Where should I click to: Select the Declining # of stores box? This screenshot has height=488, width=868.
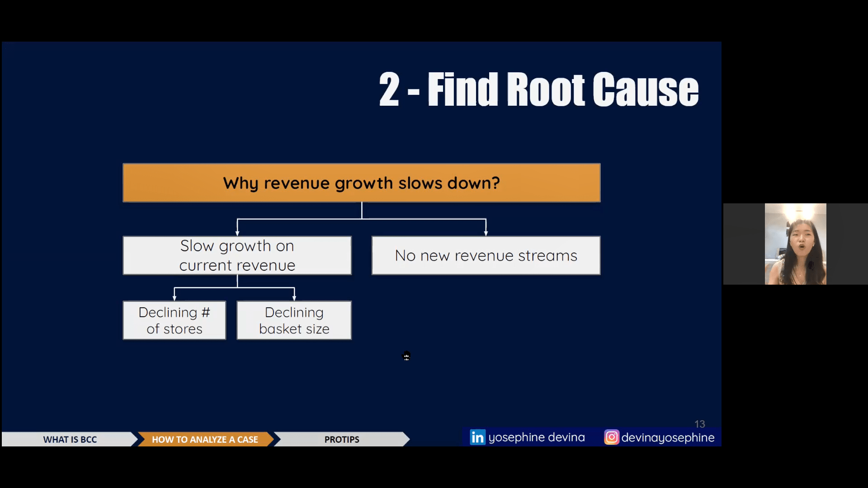click(x=174, y=320)
